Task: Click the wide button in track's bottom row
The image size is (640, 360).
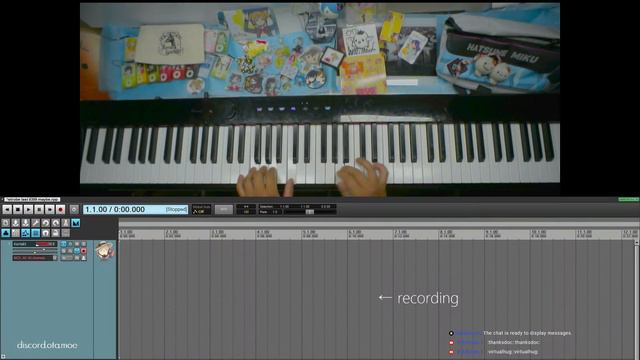Action: 67,258
